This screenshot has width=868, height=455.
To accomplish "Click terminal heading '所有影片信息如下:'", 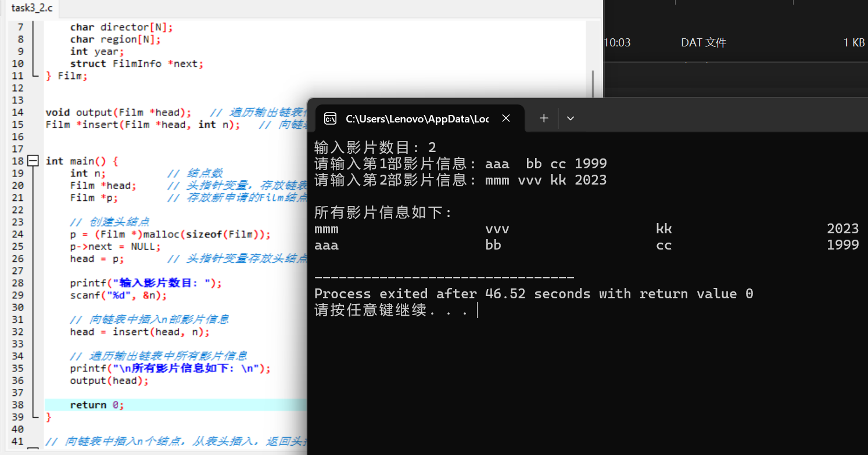I will [x=383, y=212].
